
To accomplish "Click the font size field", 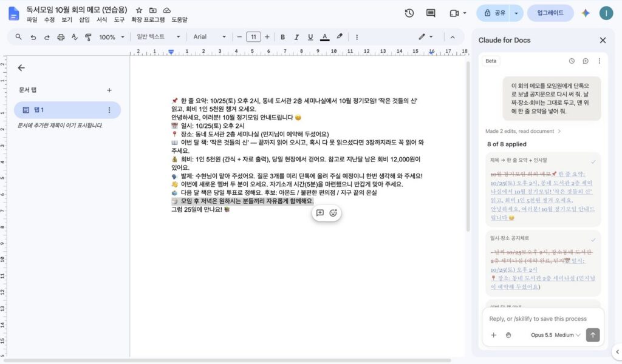I will 253,37.
